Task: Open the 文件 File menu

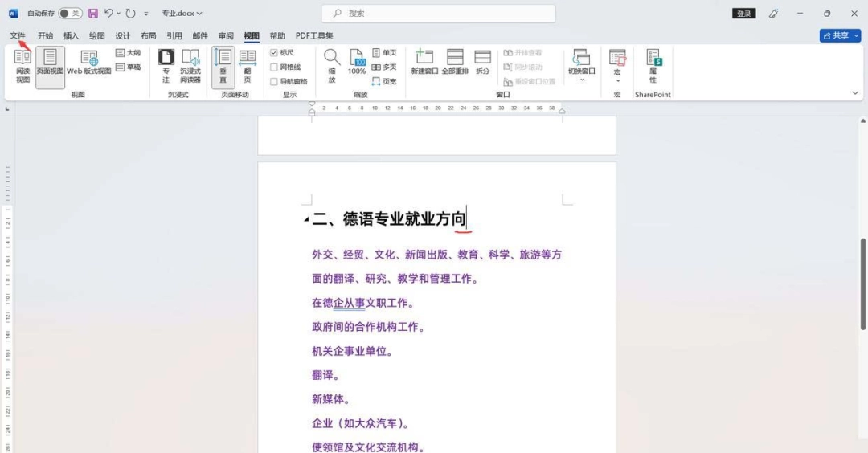Action: (x=18, y=35)
